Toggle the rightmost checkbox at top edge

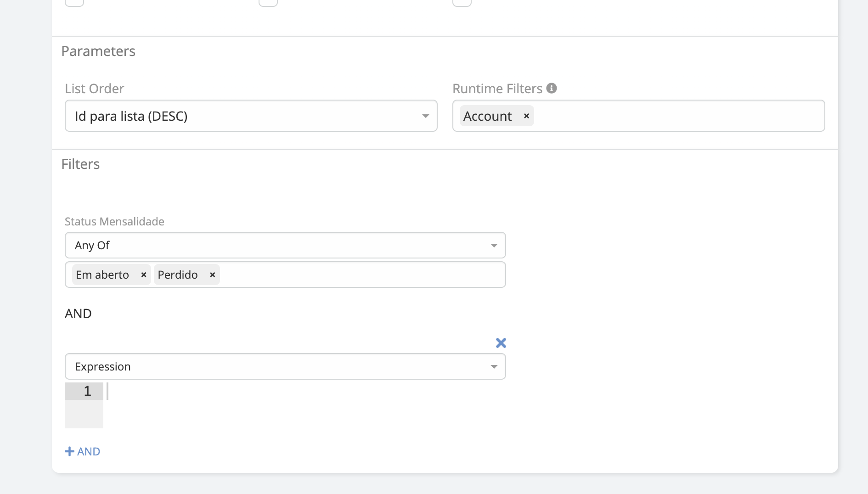coord(462,2)
